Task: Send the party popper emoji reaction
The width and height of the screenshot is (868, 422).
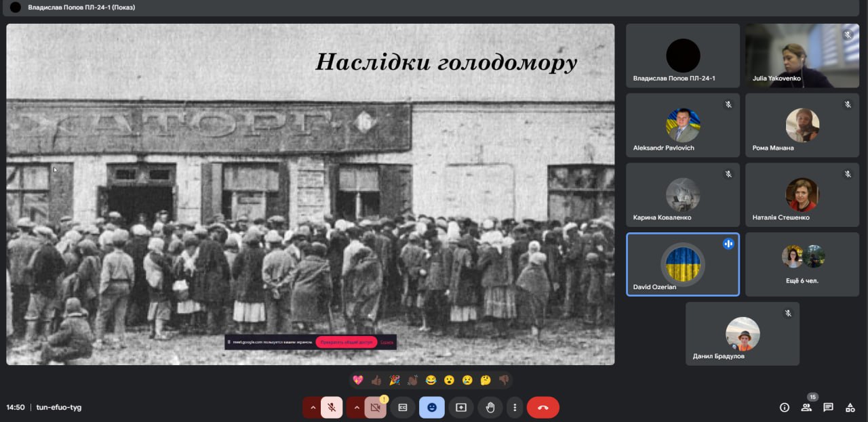Action: tap(395, 380)
